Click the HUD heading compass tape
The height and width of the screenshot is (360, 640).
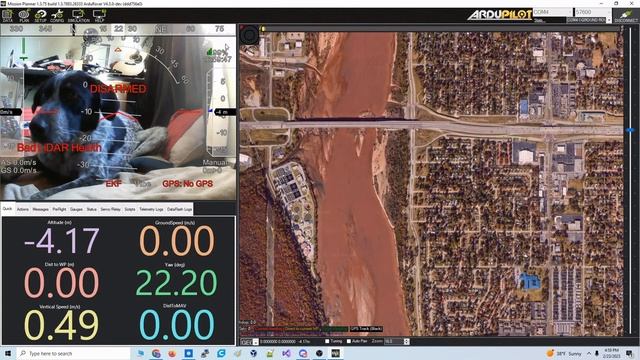click(x=118, y=29)
